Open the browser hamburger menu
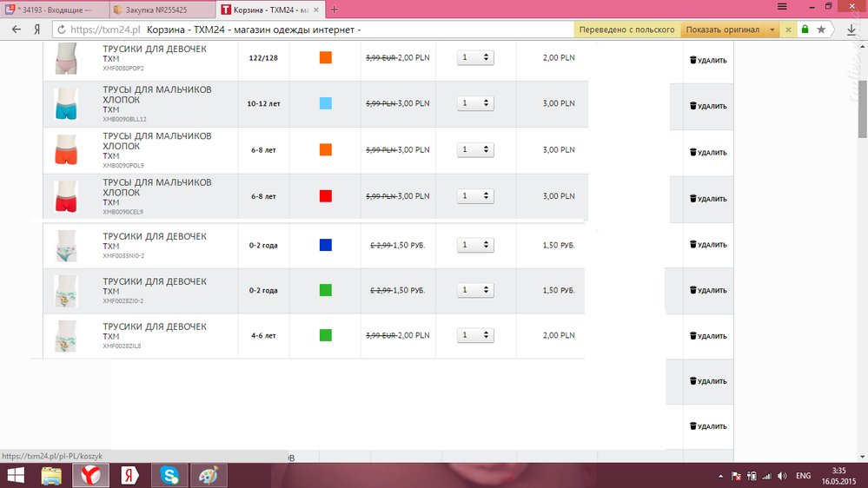Viewport: 868px width, 488px height. [782, 7]
